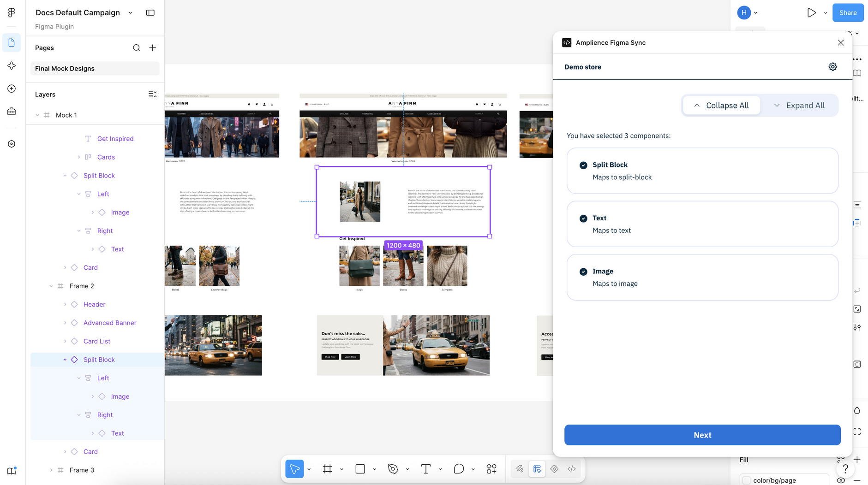Select the Get Inspired text layer
Screen dimensions: 868x485
[x=115, y=138]
